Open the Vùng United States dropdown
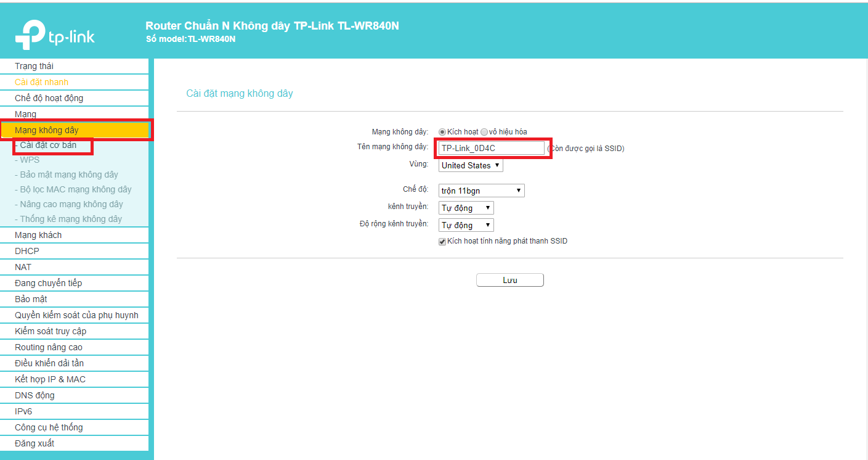The width and height of the screenshot is (868, 460). pyautogui.click(x=471, y=165)
